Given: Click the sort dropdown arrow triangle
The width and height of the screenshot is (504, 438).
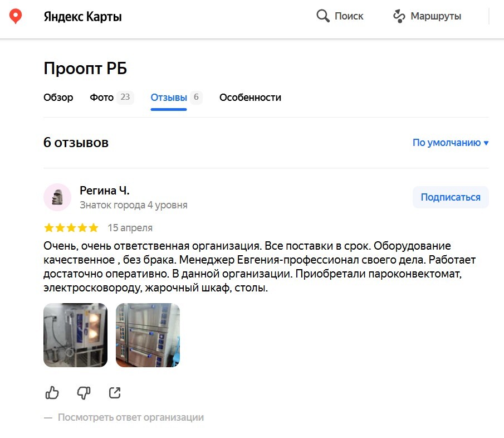Looking at the screenshot, I should 486,143.
